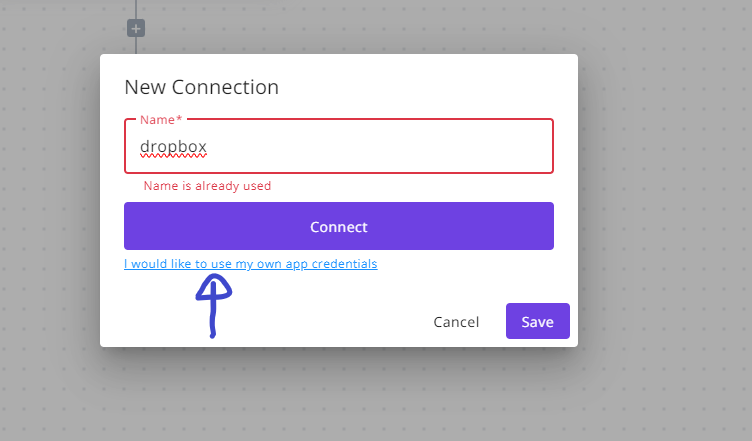Viewport: 752px width, 441px height.
Task: Select the 'Name is already used' error message
Action: 207,186
